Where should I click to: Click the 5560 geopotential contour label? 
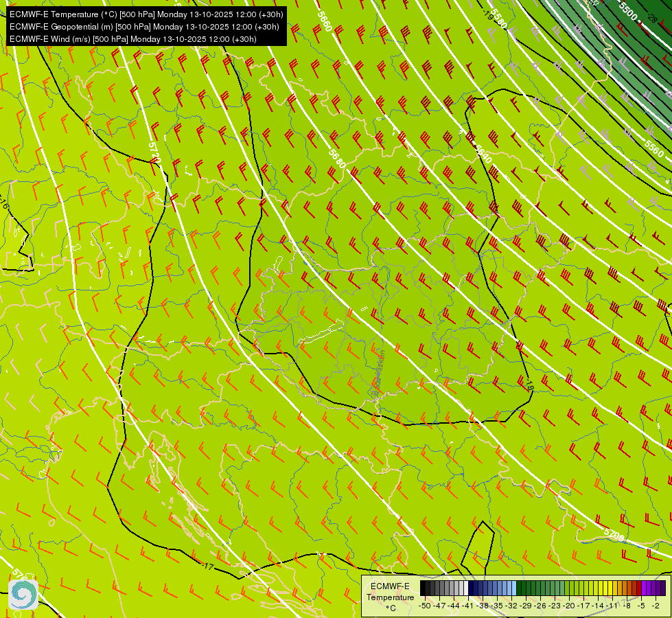pos(654,148)
